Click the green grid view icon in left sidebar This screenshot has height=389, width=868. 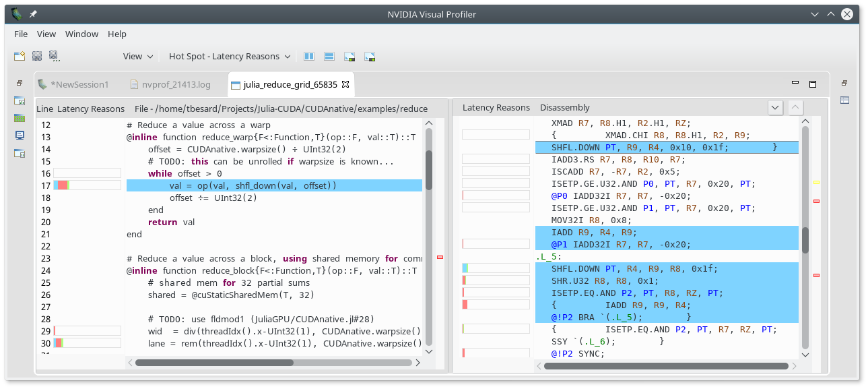pos(20,118)
